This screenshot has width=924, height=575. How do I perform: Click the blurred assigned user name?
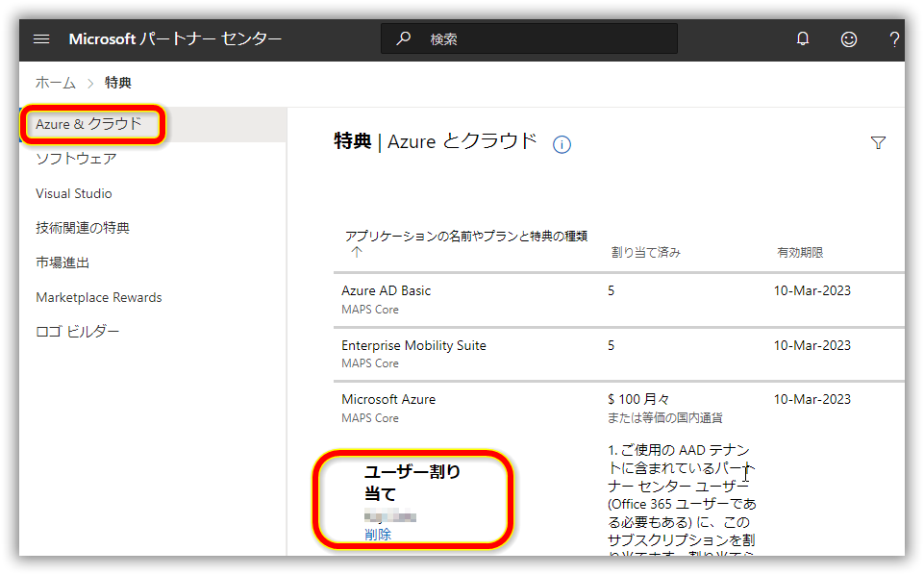pyautogui.click(x=390, y=516)
